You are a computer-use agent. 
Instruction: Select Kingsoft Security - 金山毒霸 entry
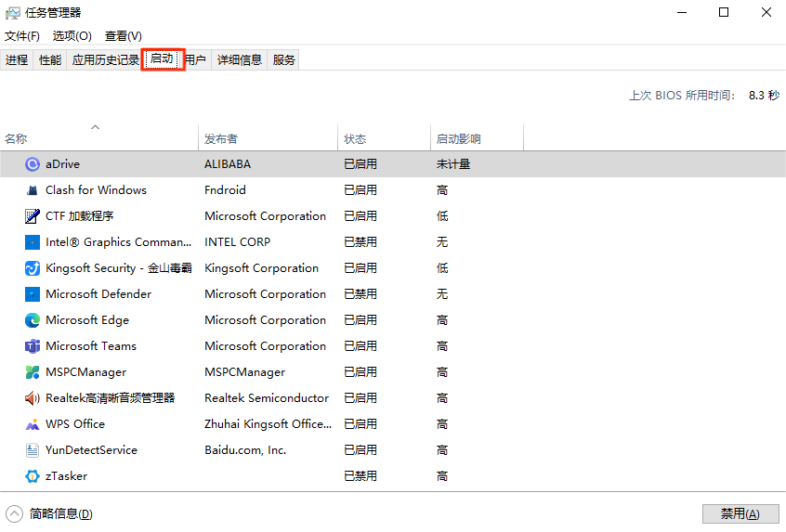pyautogui.click(x=119, y=268)
